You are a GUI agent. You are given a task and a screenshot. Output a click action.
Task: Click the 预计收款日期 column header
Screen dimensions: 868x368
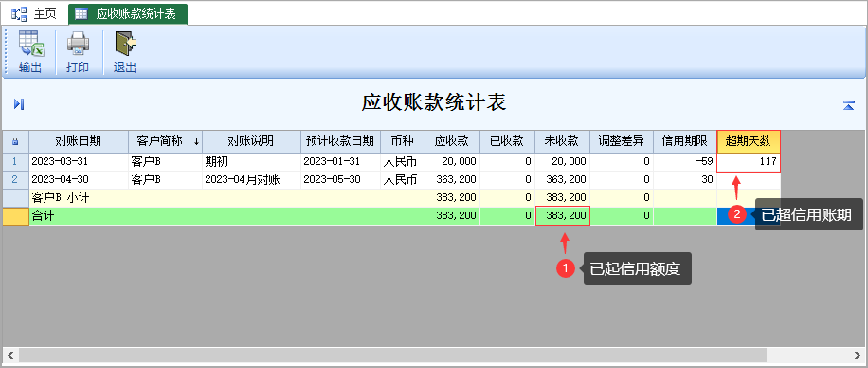coord(341,142)
